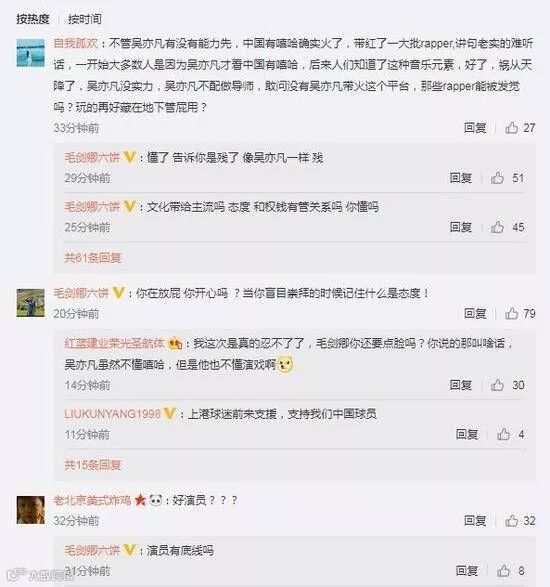Open LIUKUNYANG1998 profile link
The width and height of the screenshot is (550, 587).
pos(113,414)
